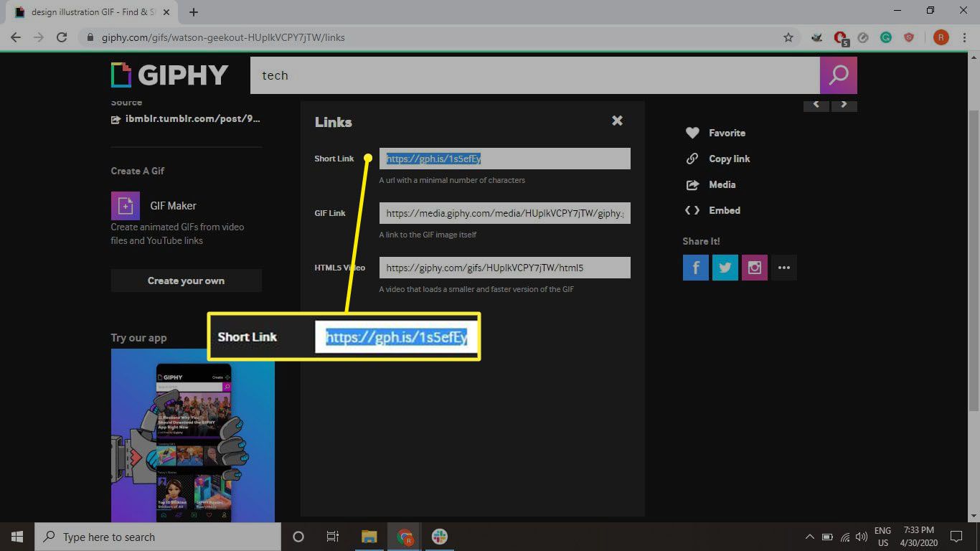This screenshot has width=980, height=551.
Task: Click the Create your own button
Action: pyautogui.click(x=187, y=281)
